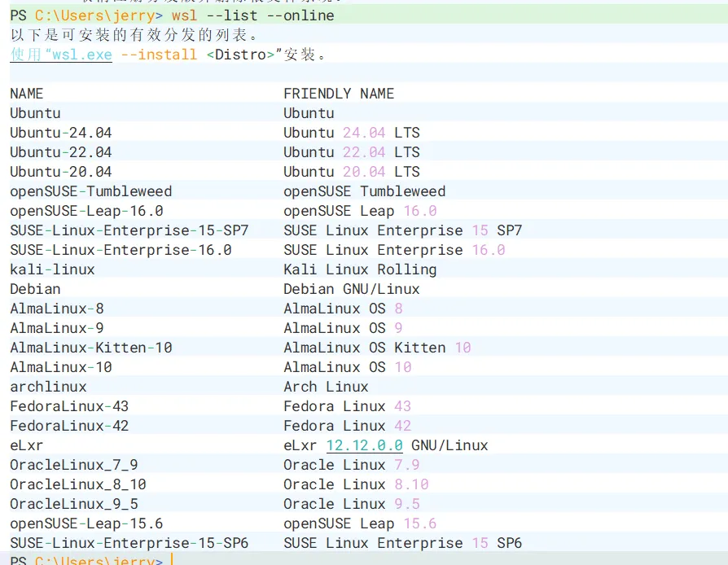Screen dimensions: 728x565
Task: Click SUSE-Linux-Enterprise-16.0 in the NAME column
Action: [x=121, y=250]
